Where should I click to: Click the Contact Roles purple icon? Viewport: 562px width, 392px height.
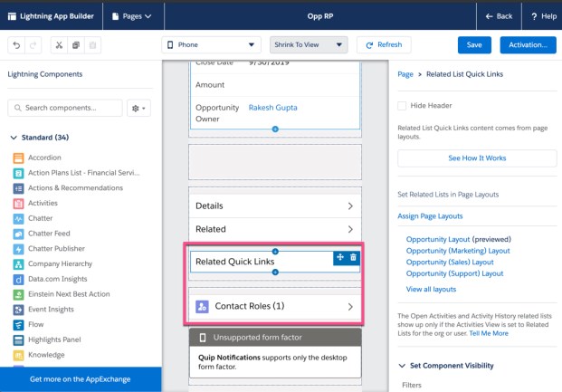202,307
